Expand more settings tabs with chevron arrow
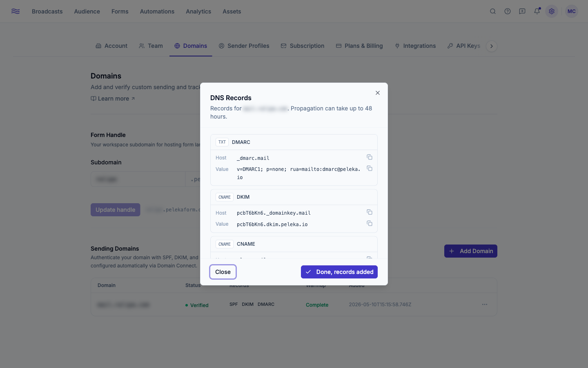 coord(492,46)
